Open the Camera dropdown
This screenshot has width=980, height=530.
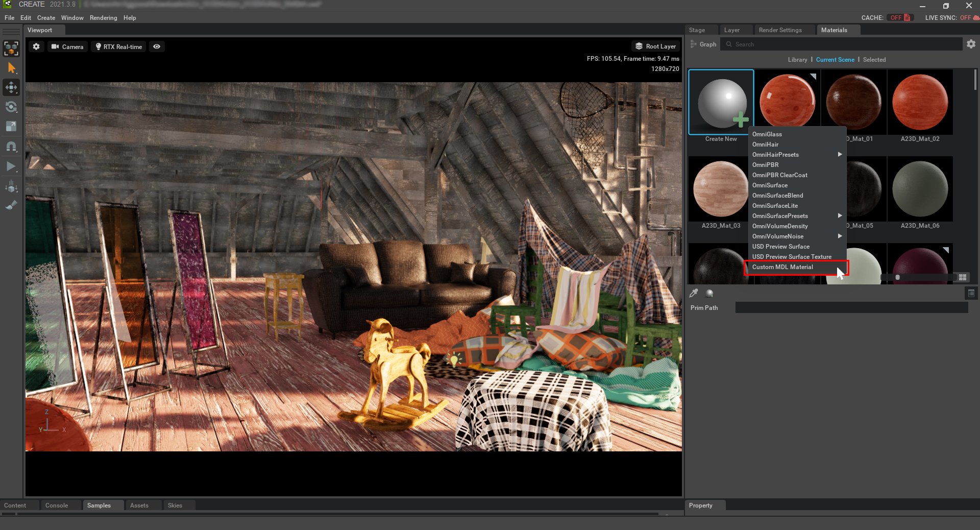tap(67, 46)
